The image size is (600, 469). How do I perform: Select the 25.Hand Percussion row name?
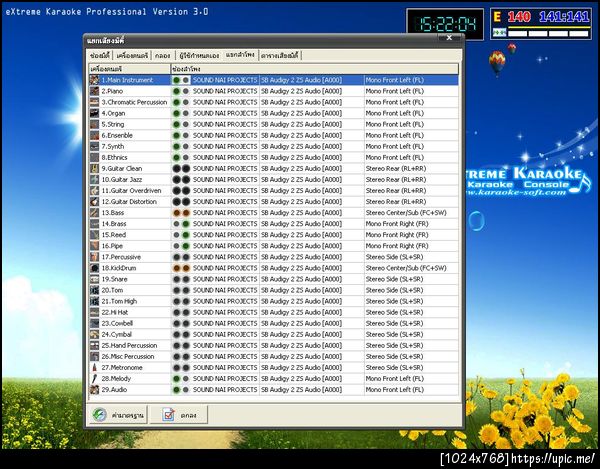pyautogui.click(x=129, y=345)
